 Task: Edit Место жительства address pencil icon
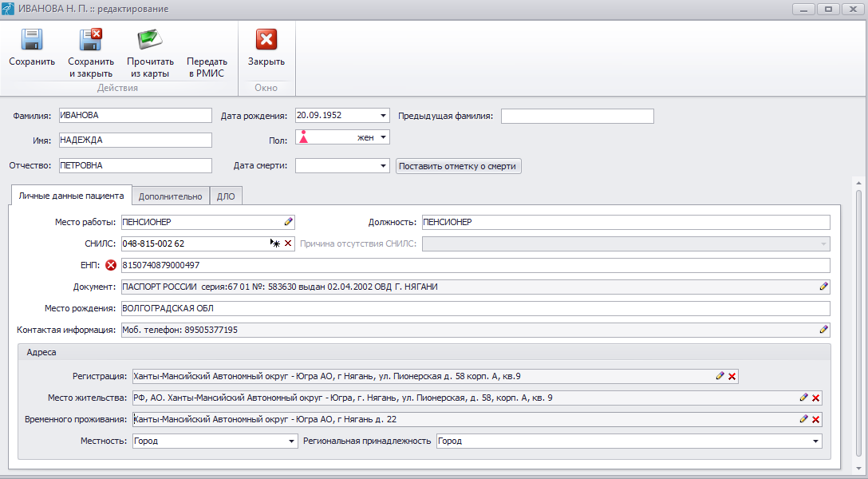tap(803, 398)
